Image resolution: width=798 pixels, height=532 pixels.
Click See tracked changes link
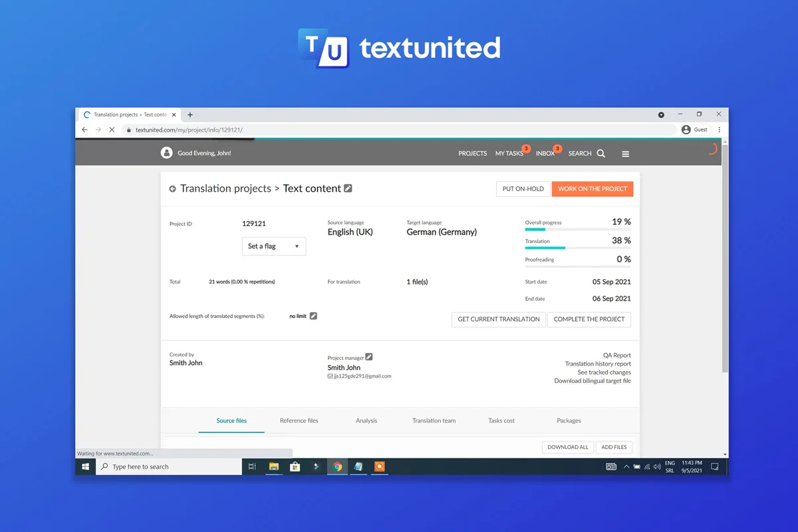(604, 372)
